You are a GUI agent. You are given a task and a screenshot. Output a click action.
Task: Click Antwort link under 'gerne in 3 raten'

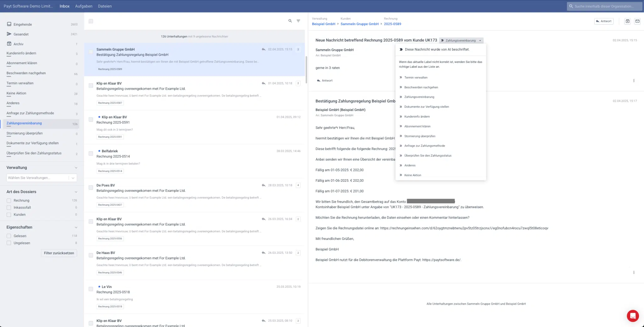pos(325,80)
